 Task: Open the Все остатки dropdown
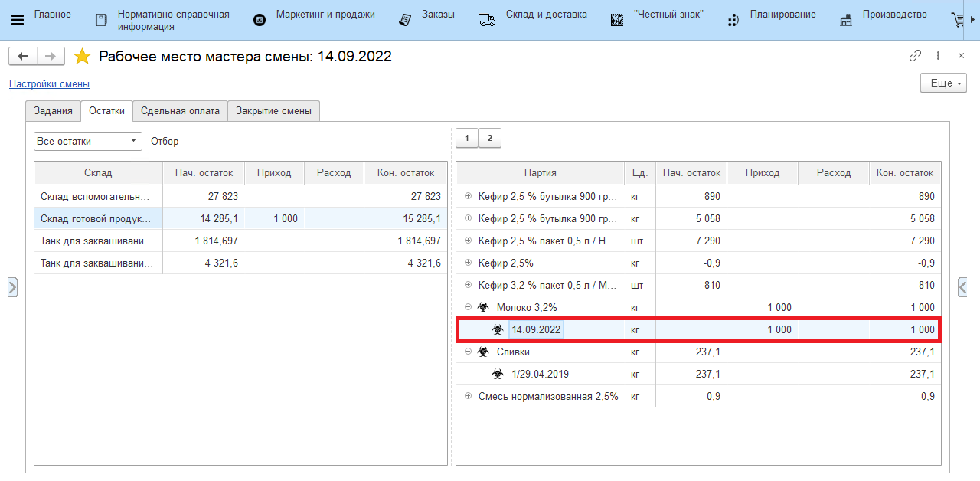[134, 141]
